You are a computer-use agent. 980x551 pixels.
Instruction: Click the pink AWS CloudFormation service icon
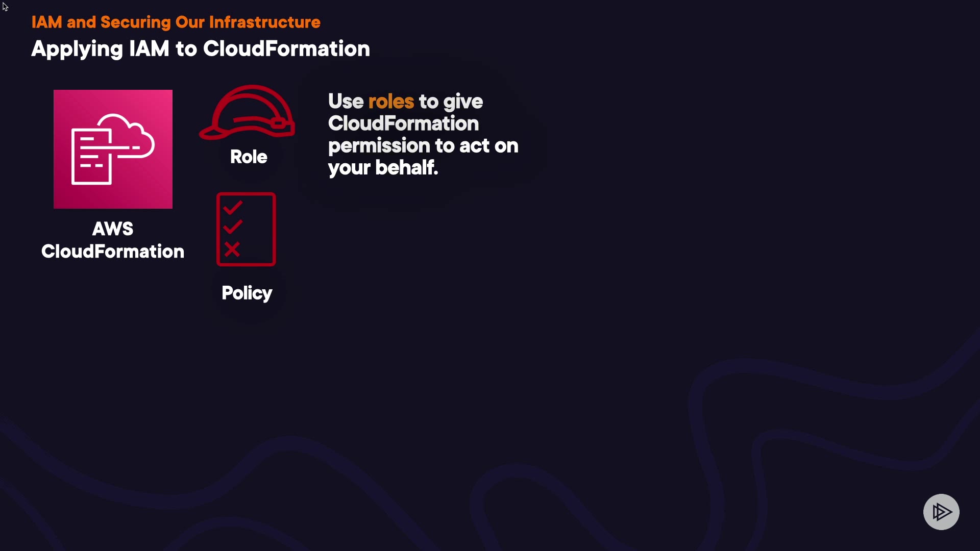coord(113,149)
